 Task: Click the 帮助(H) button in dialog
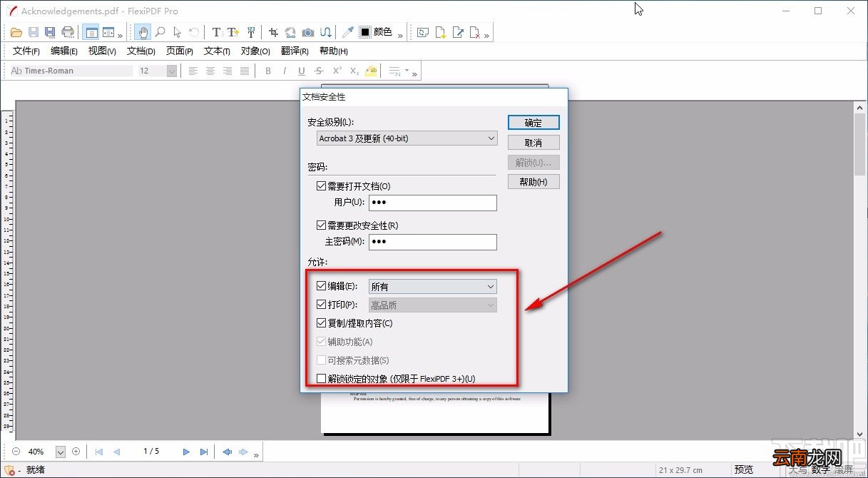pos(533,182)
